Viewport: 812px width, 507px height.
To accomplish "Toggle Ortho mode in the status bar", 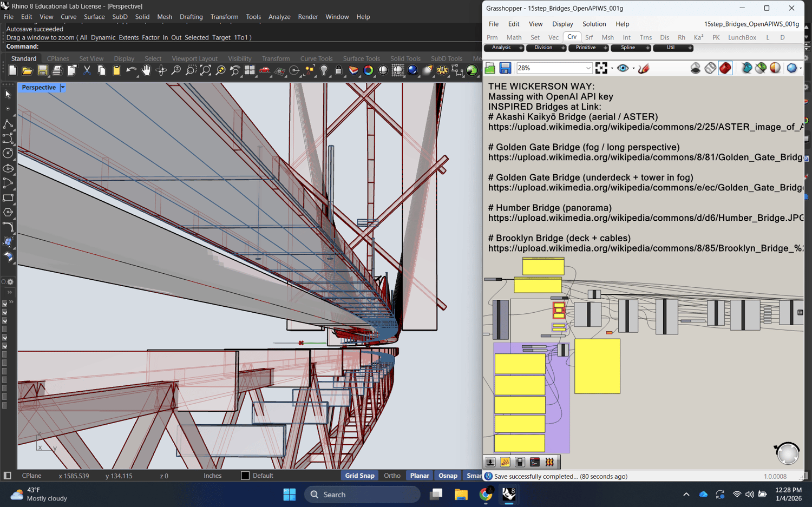I will (392, 476).
